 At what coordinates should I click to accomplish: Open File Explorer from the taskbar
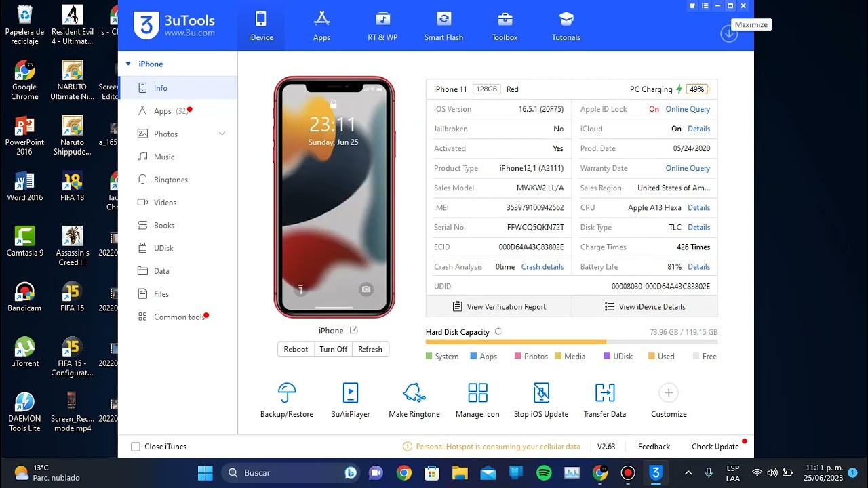click(460, 473)
